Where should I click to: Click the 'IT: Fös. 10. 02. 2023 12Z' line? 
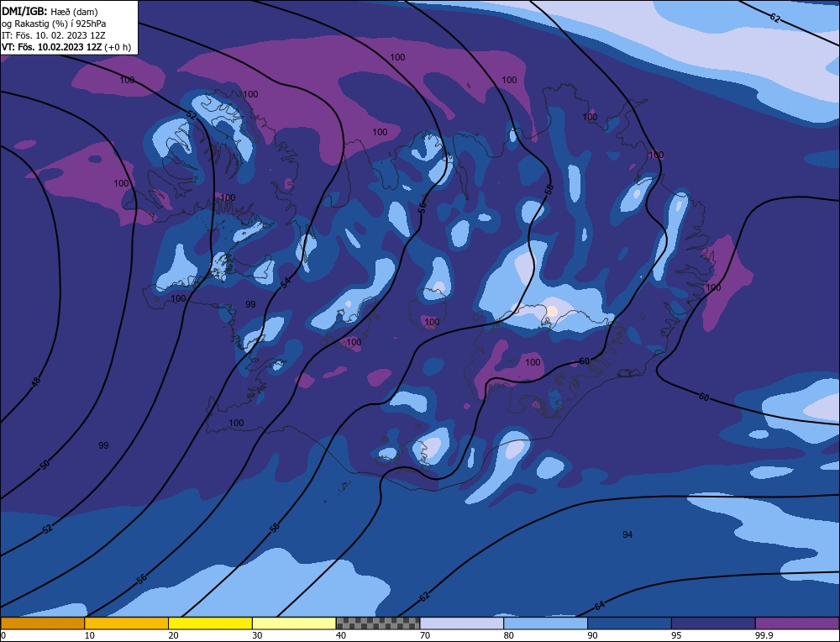pos(53,35)
